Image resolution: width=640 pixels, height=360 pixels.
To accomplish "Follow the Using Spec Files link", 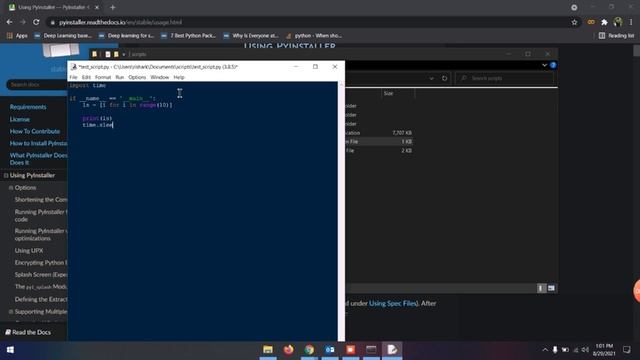I will pyautogui.click(x=393, y=303).
